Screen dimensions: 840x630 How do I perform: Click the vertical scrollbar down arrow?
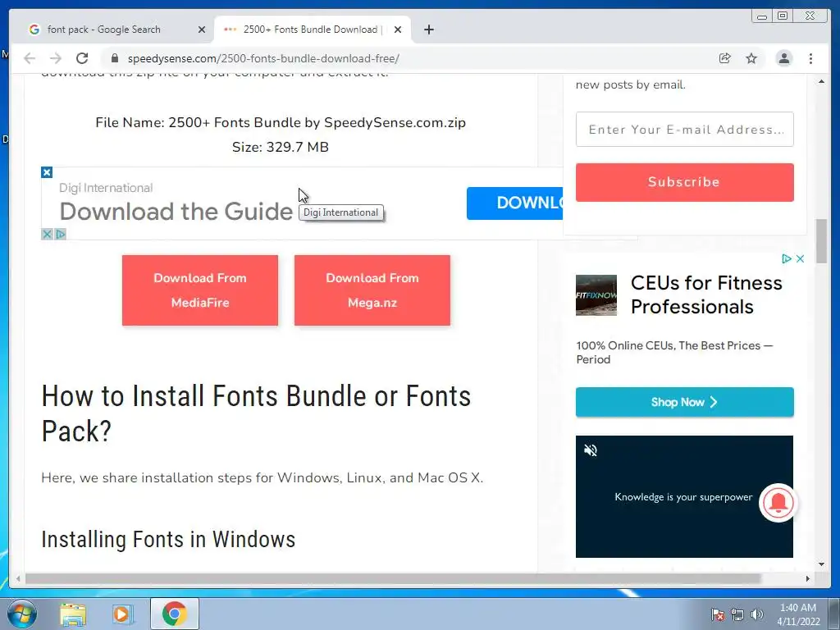coord(821,564)
